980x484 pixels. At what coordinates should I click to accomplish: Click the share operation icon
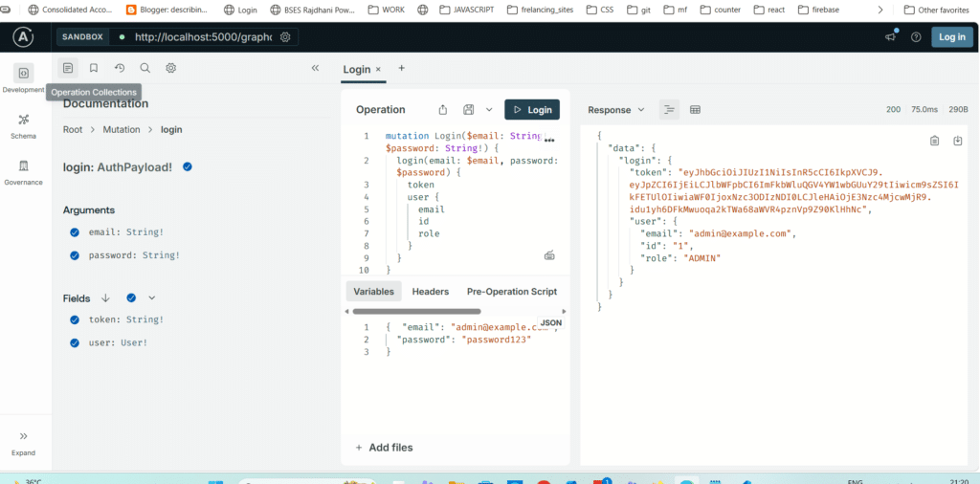pyautogui.click(x=442, y=110)
